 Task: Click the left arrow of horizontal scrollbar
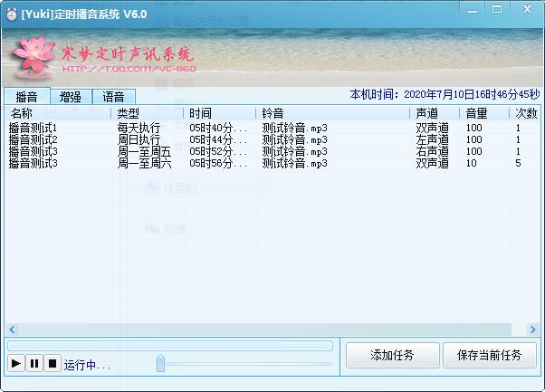(x=12, y=330)
